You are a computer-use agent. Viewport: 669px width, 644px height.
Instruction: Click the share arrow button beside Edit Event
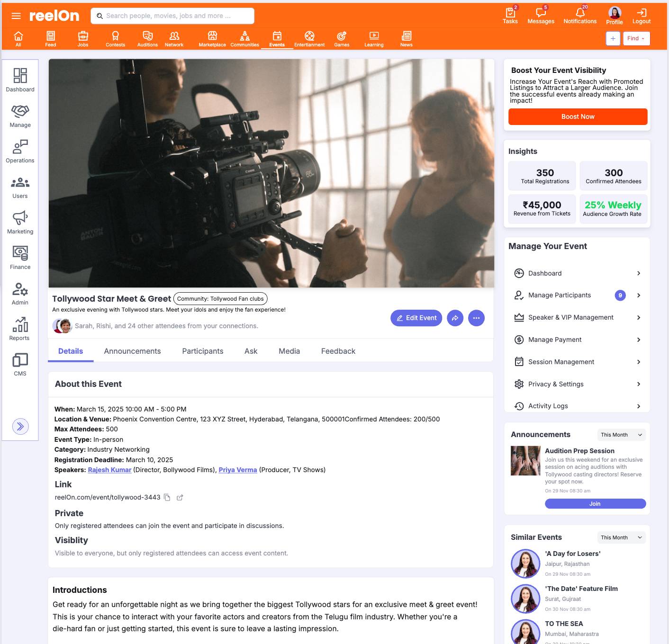tap(455, 318)
